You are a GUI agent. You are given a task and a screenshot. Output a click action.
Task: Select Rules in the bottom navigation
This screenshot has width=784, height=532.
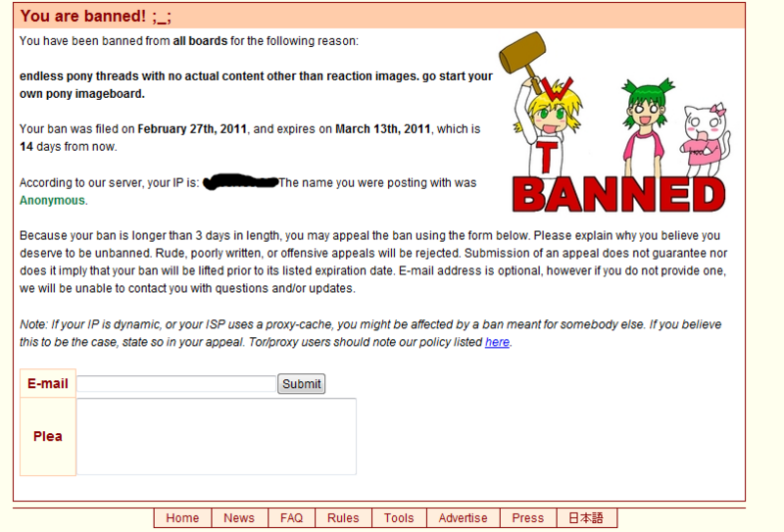343,518
